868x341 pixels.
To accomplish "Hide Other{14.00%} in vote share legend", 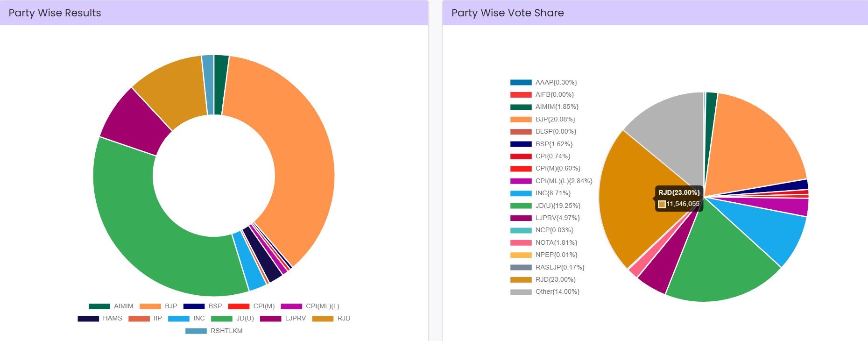I will click(545, 292).
